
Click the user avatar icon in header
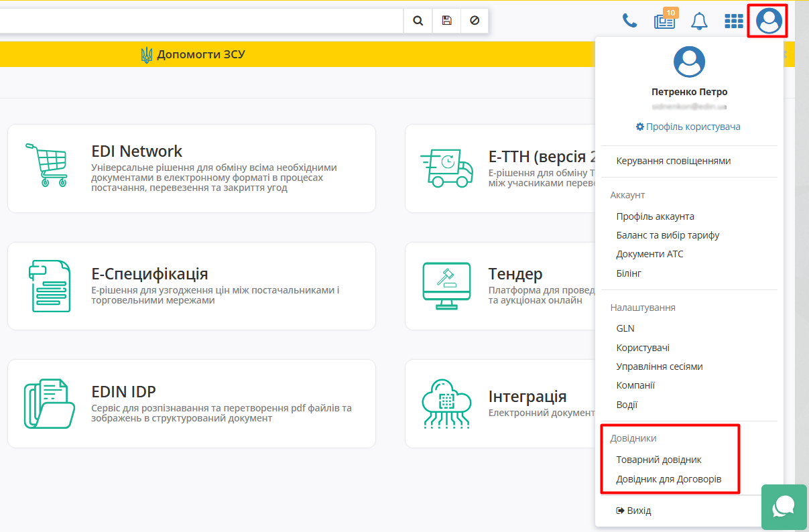(769, 21)
